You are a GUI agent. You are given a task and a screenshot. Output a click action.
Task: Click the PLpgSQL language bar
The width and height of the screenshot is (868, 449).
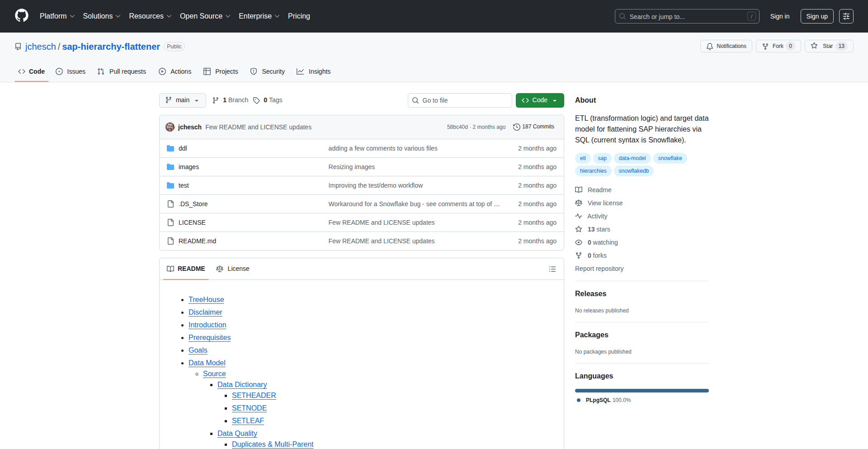point(642,391)
